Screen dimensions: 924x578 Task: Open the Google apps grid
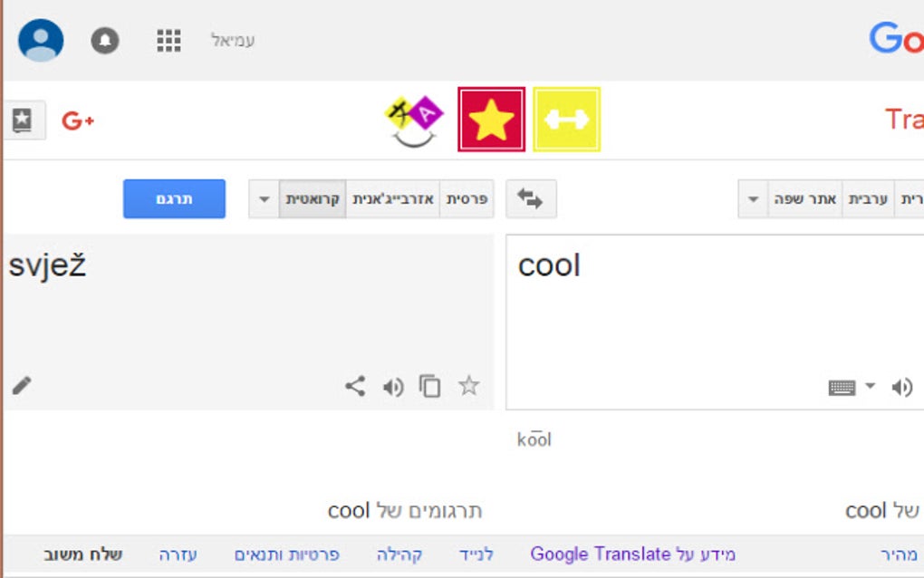pyautogui.click(x=168, y=41)
